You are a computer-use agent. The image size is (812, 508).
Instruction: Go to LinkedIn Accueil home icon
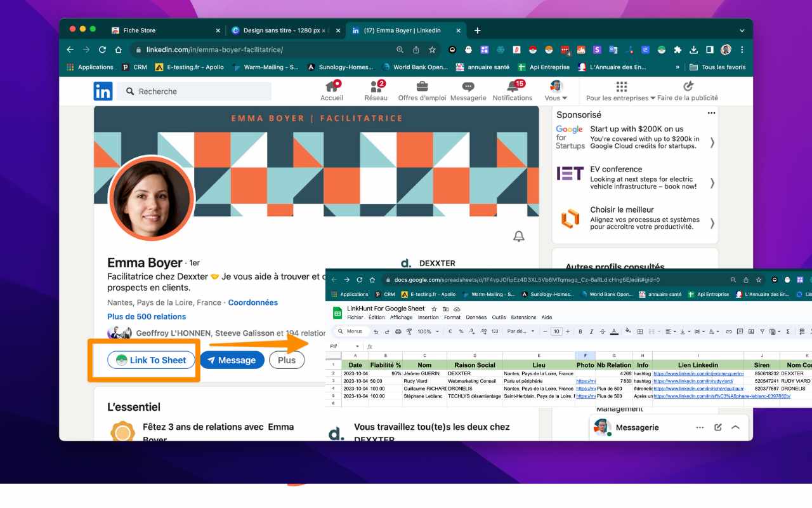(x=332, y=91)
